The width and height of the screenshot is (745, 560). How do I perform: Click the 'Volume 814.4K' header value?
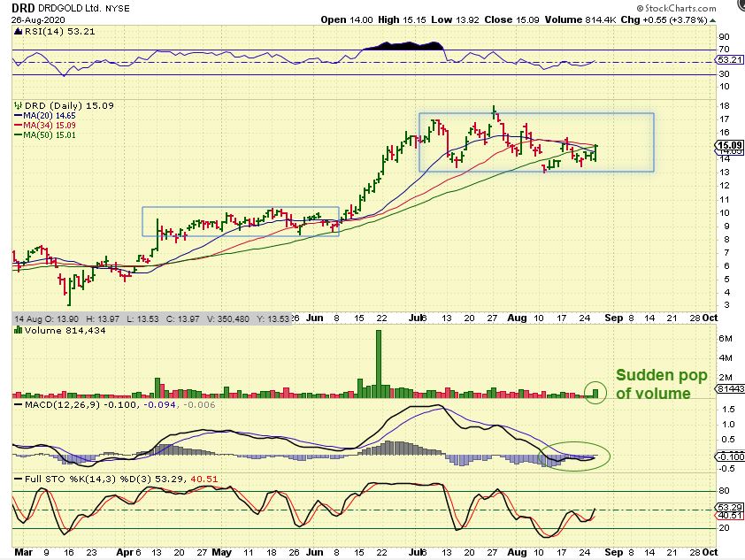click(580, 19)
